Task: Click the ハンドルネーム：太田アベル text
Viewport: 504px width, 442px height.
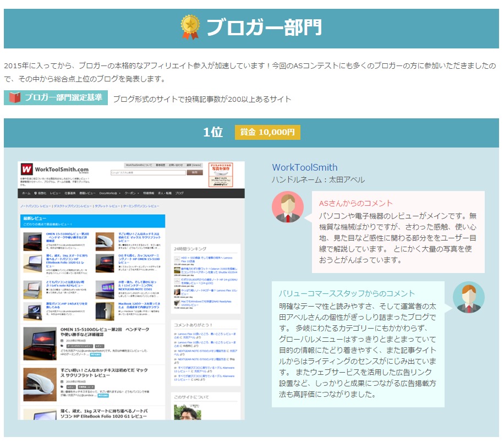Action: click(x=318, y=179)
